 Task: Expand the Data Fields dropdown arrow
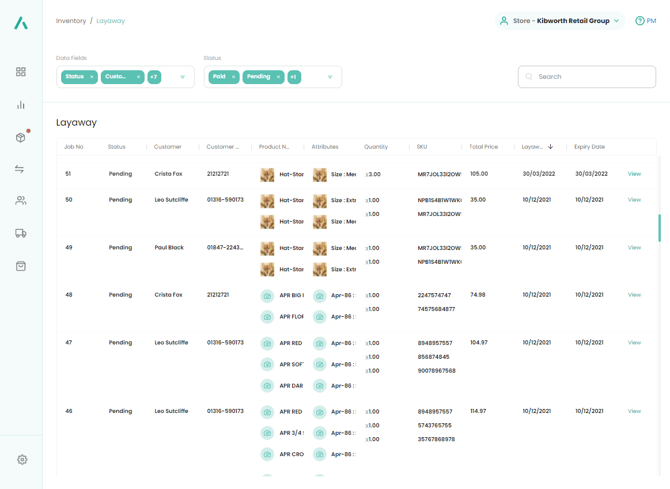coord(183,77)
